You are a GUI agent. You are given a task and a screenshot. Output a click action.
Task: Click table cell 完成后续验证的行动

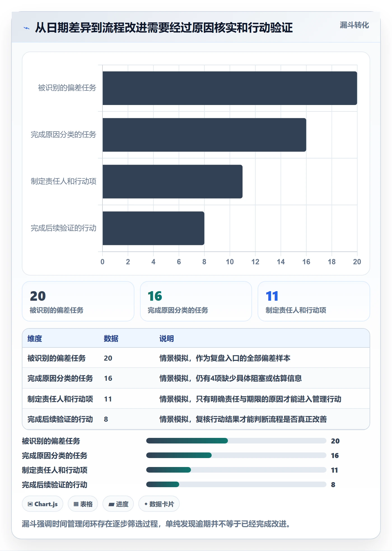(x=60, y=419)
